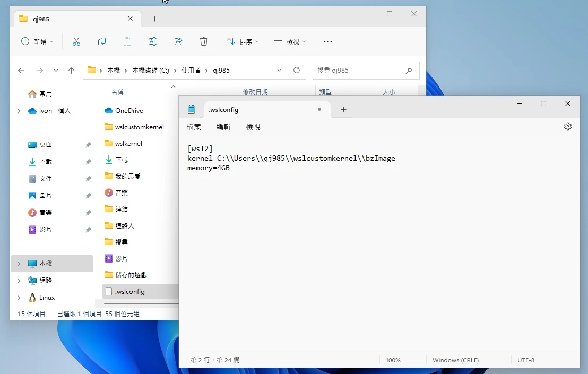Open the 檔案 (File) menu in Notepad
The width and height of the screenshot is (588, 374).
(194, 127)
